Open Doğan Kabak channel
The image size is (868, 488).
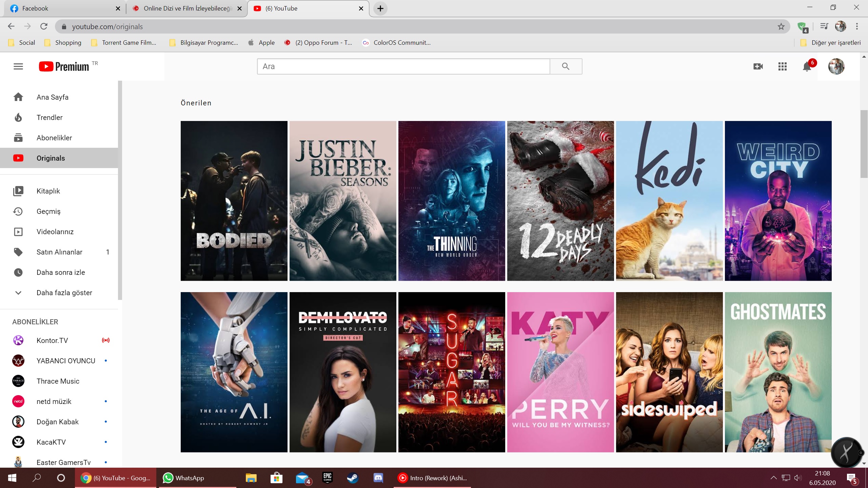point(59,422)
